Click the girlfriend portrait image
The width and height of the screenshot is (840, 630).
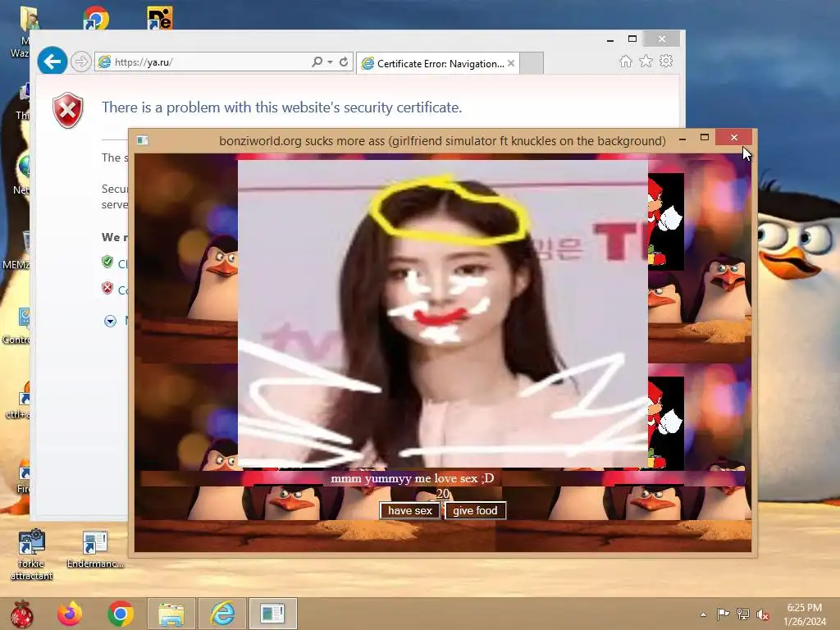[x=443, y=314]
